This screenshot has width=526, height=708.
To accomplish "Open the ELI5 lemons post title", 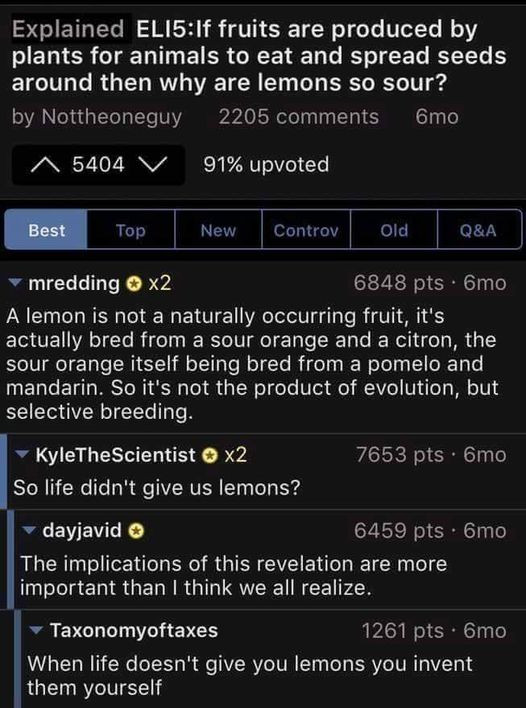I will [259, 56].
